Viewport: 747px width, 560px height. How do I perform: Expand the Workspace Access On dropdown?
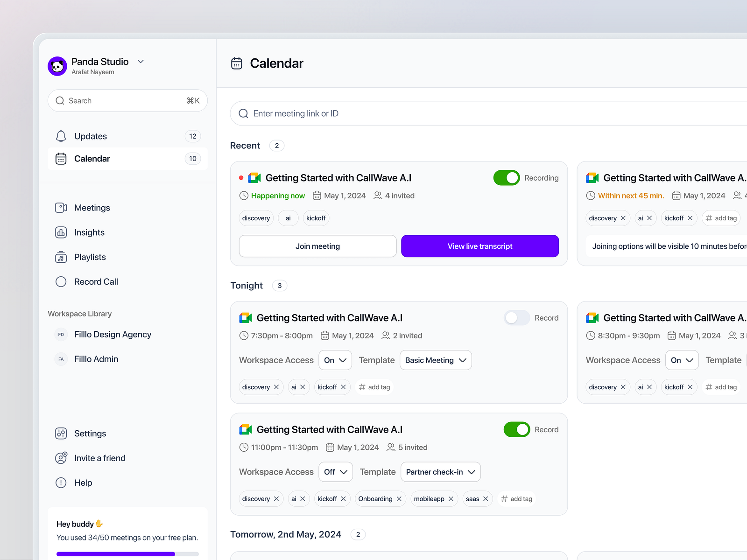[335, 360]
